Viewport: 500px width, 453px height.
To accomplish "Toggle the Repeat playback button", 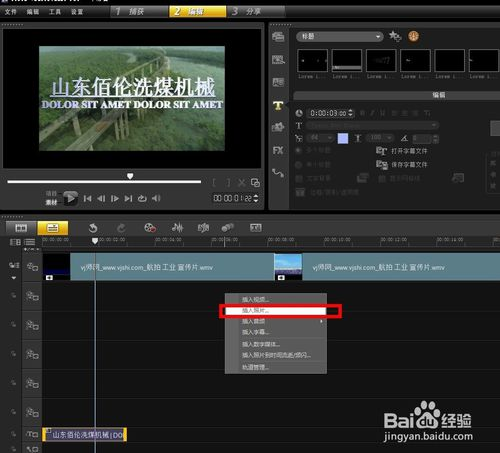I will 142,199.
